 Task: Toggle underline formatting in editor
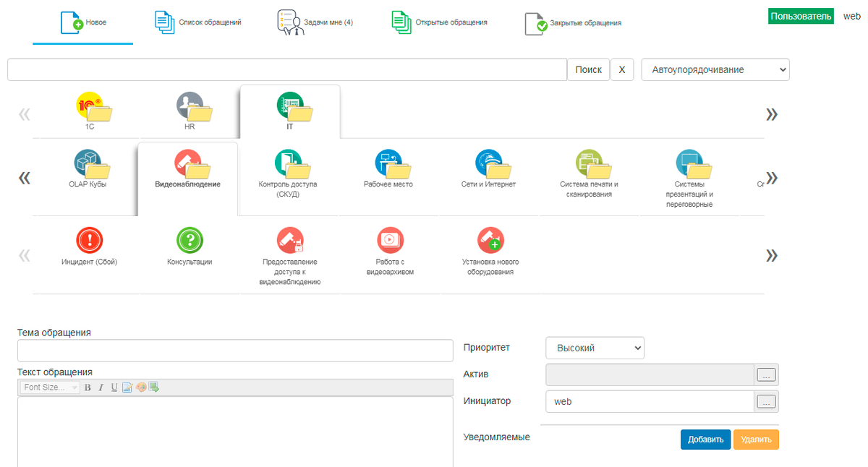[x=114, y=387]
